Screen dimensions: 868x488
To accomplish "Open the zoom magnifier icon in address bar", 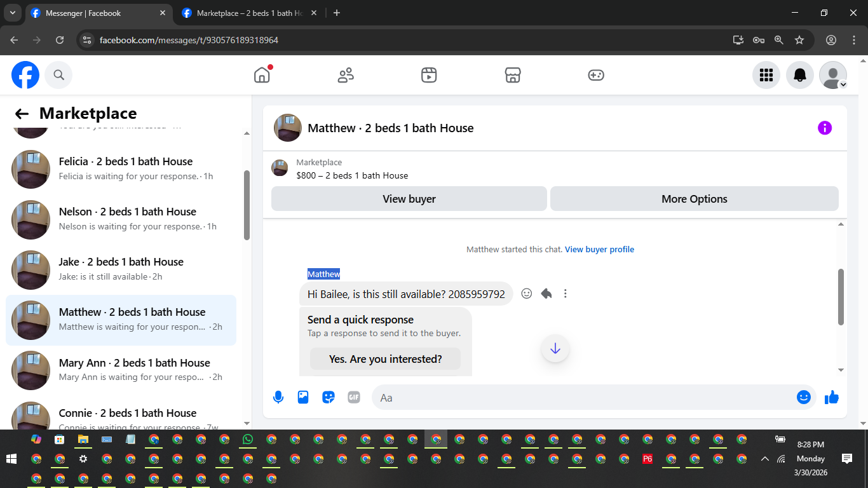I will tap(779, 40).
